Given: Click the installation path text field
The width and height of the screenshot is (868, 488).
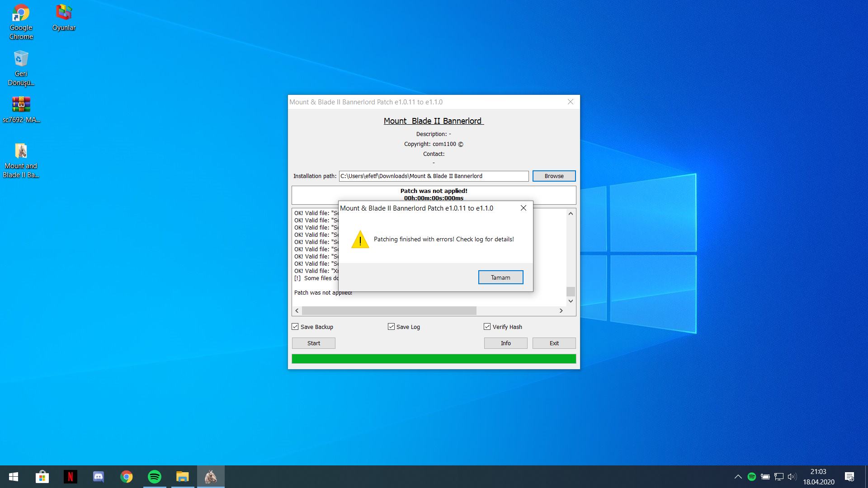Looking at the screenshot, I should 434,176.
